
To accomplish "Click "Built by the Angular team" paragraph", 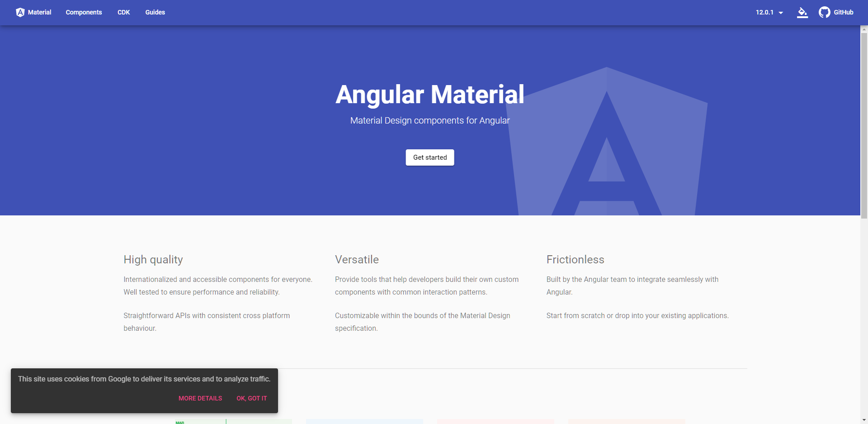I will click(632, 286).
